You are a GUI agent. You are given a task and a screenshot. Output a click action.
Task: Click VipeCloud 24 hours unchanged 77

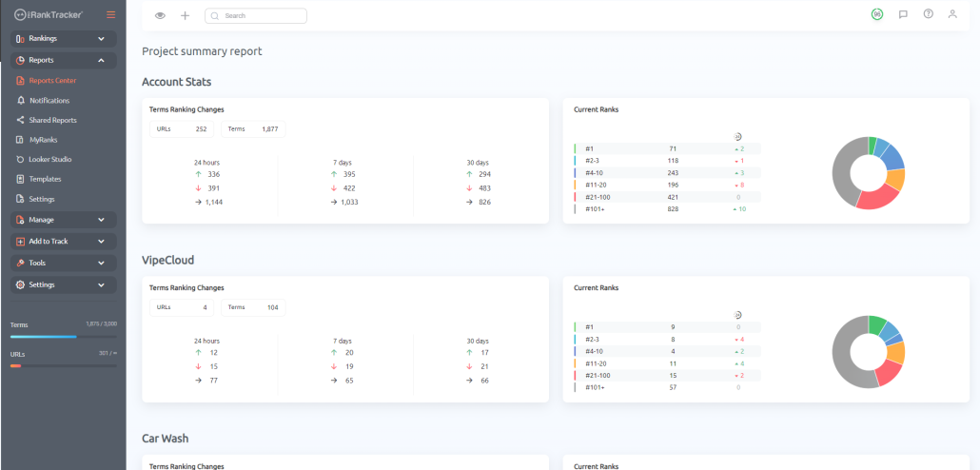pyautogui.click(x=214, y=380)
